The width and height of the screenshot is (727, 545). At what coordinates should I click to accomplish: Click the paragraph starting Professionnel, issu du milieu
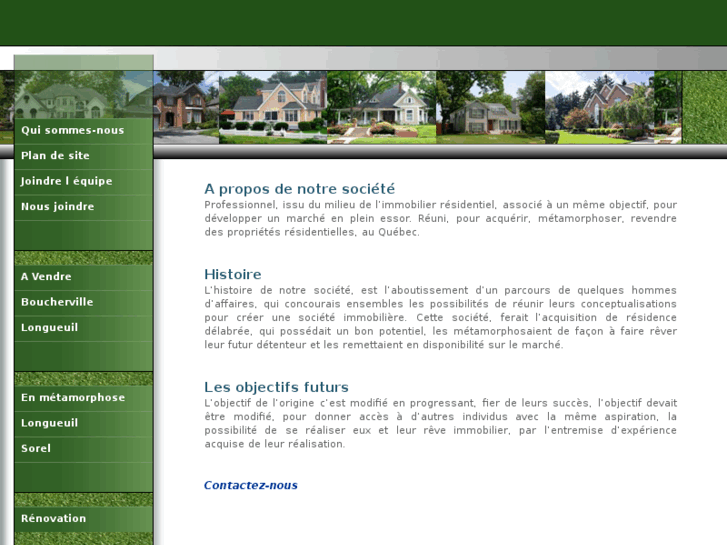pyautogui.click(x=440, y=218)
